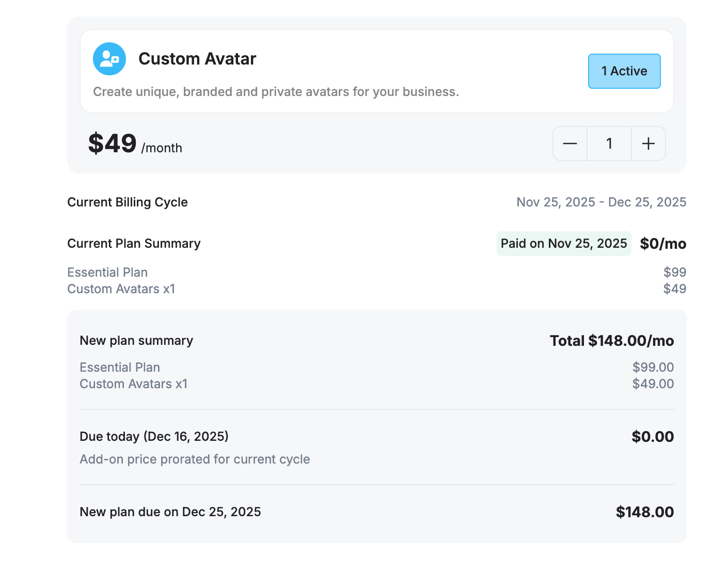Click the "1 Active" badge
This screenshot has width=728, height=574.
tap(624, 71)
